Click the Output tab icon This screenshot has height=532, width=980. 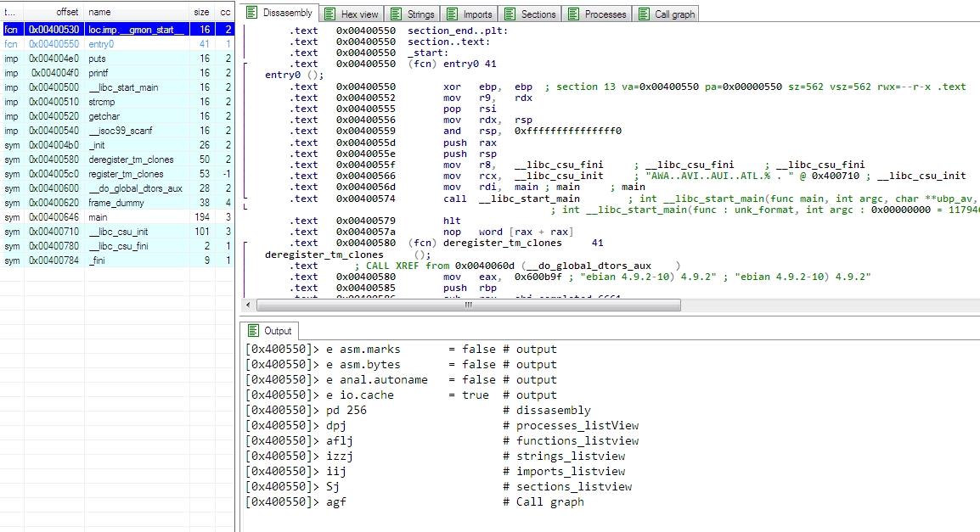pos(253,331)
